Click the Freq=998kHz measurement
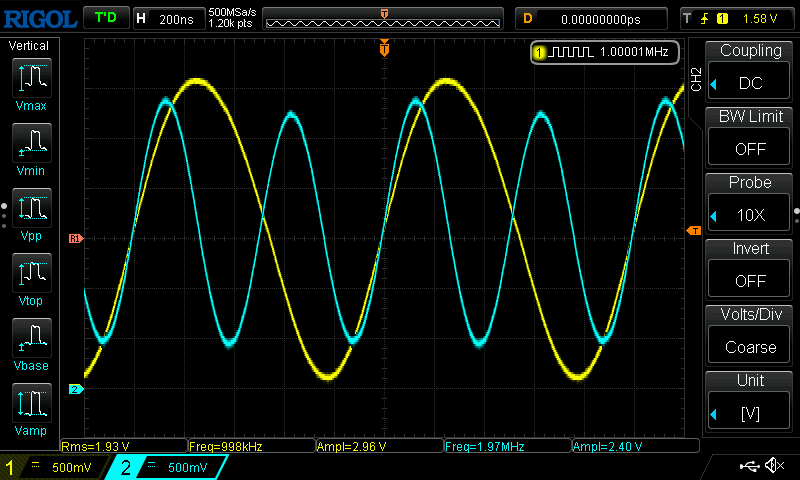Viewport: 800px width, 480px height. (226, 447)
